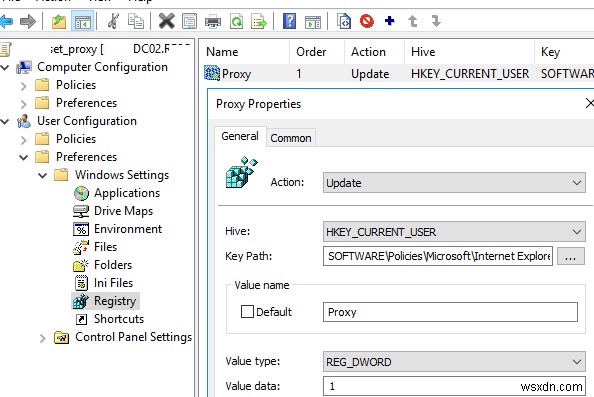This screenshot has width=594, height=397.
Task: Click in the Value data field
Action: (x=454, y=386)
